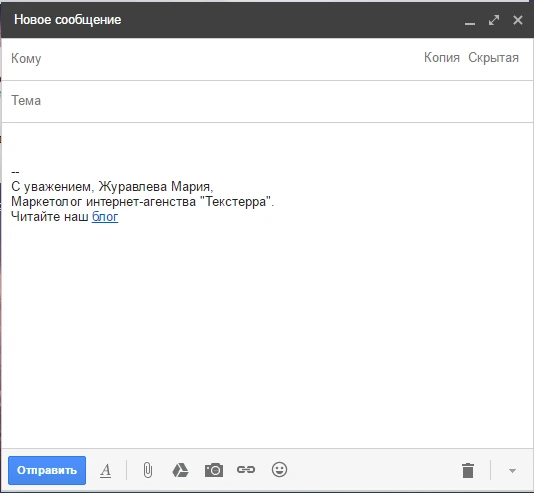Discard the draft with the trash icon

[468, 471]
